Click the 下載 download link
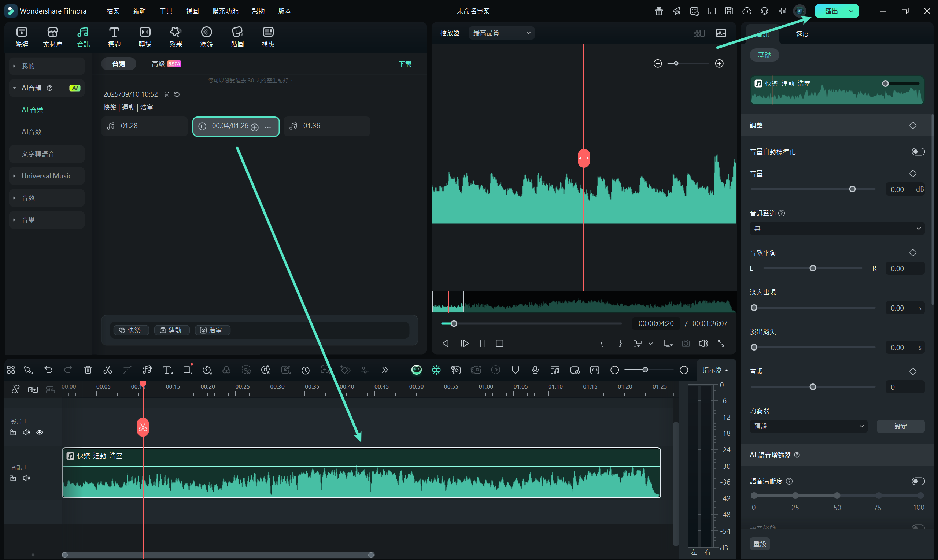938x560 pixels. point(405,64)
